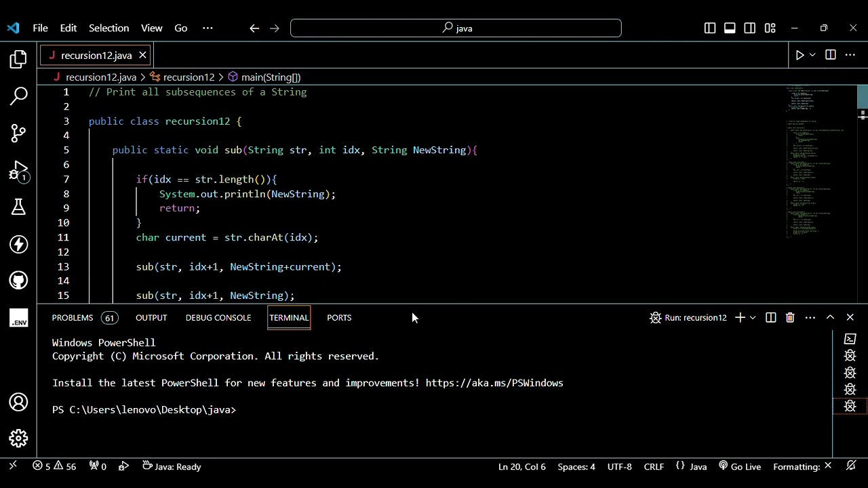
Task: Open the File menu
Action: (40, 28)
